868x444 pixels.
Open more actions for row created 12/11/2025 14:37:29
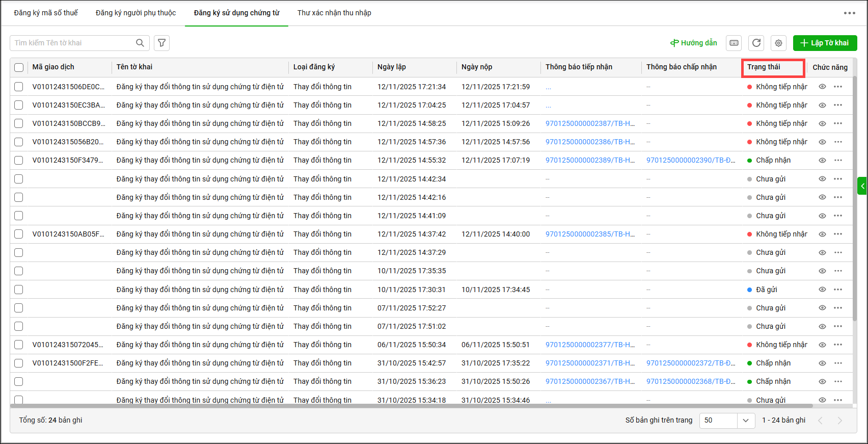(838, 252)
